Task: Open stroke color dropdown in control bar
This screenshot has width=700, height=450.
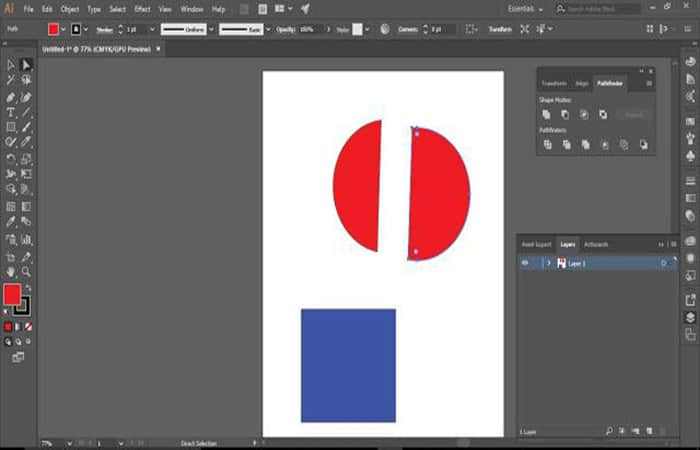Action: click(86, 29)
